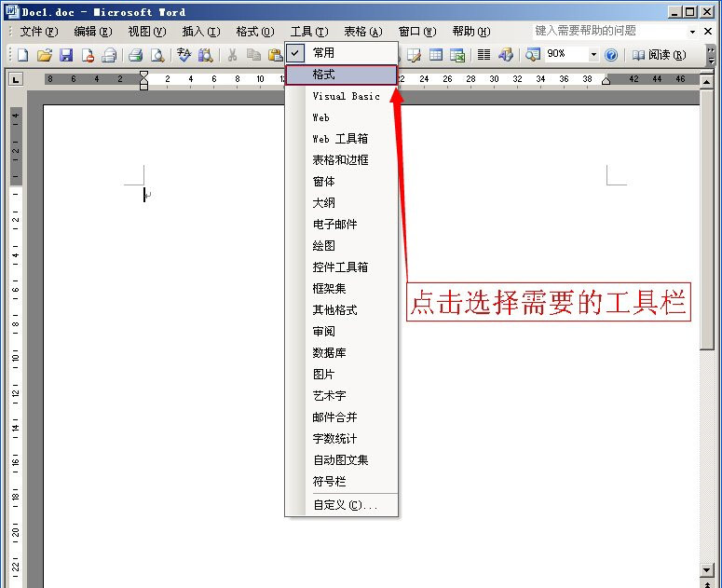Click the 阅读 reading layout button
The image size is (722, 588).
pos(659,55)
